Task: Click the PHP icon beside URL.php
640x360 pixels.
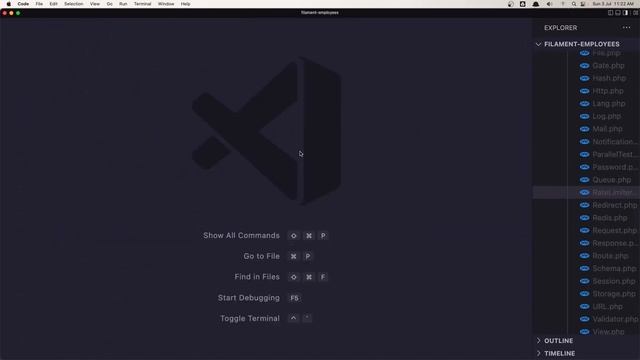Action: [584, 306]
